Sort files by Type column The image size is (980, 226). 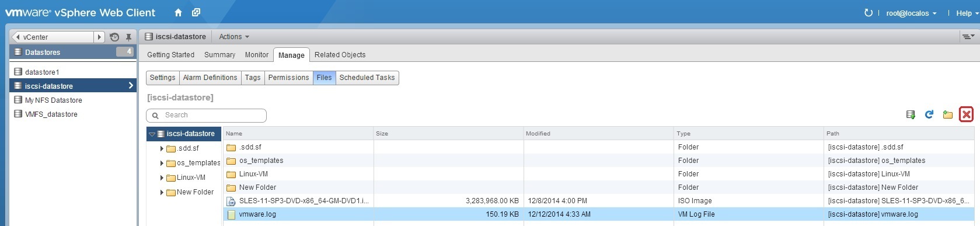[749, 134]
